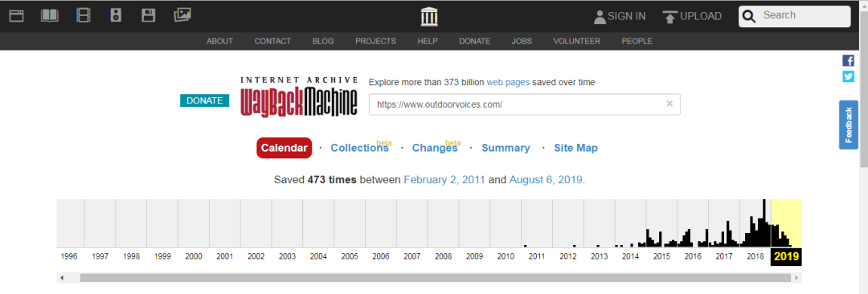868x294 pixels.
Task: Open the Images picture icon
Action: (182, 15)
